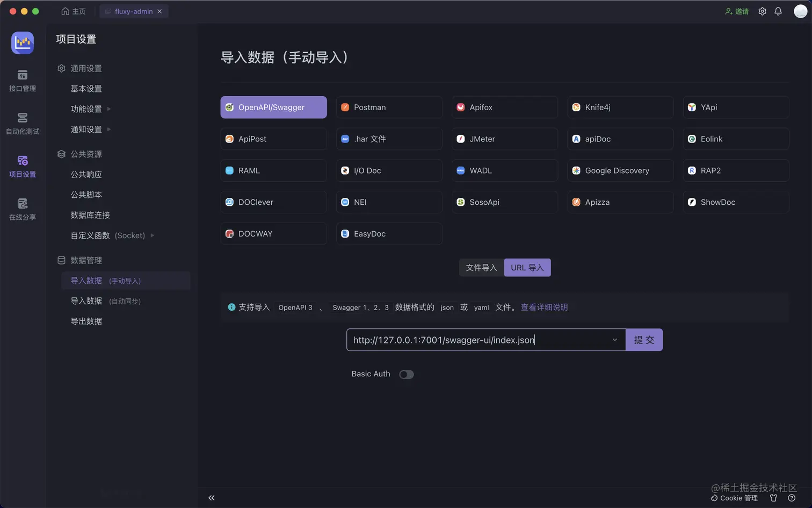Open 数据库连接 settings
Image resolution: width=812 pixels, height=508 pixels.
click(90, 215)
